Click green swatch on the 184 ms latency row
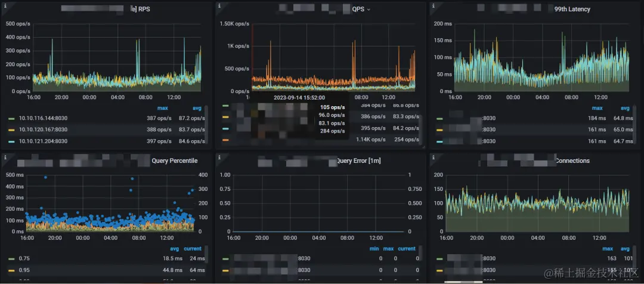 pos(440,118)
